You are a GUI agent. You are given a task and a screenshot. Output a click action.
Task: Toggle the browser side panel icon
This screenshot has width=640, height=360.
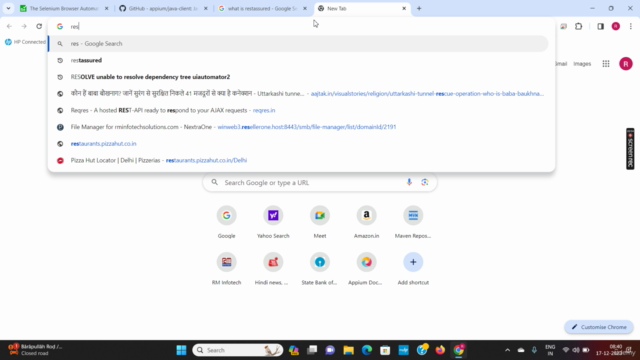tap(600, 26)
